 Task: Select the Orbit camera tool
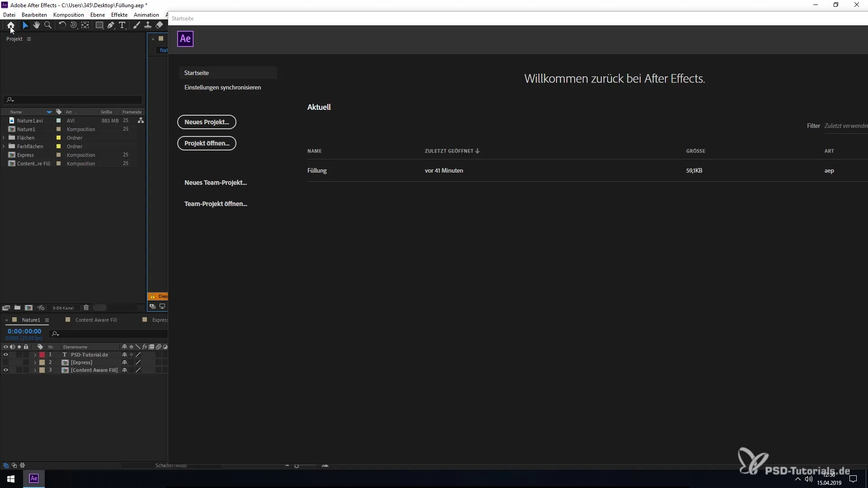coord(74,25)
